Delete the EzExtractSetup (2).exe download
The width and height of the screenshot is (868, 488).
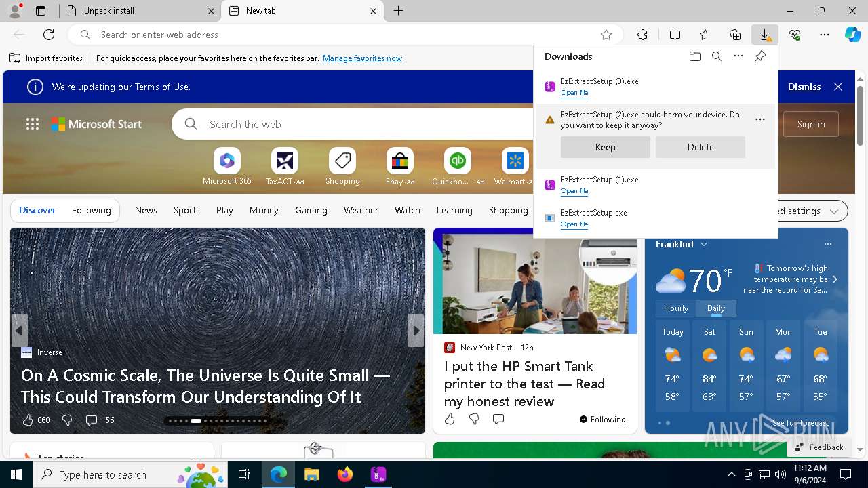(x=701, y=147)
